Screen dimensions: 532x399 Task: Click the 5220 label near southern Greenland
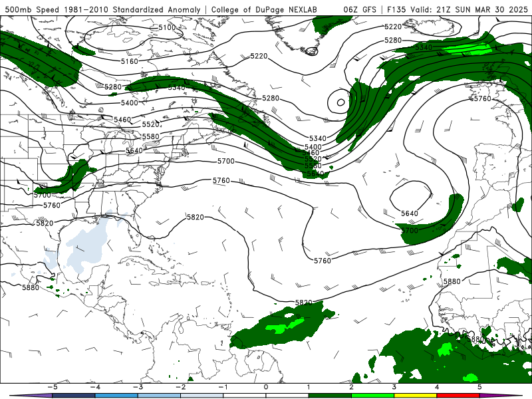point(259,56)
